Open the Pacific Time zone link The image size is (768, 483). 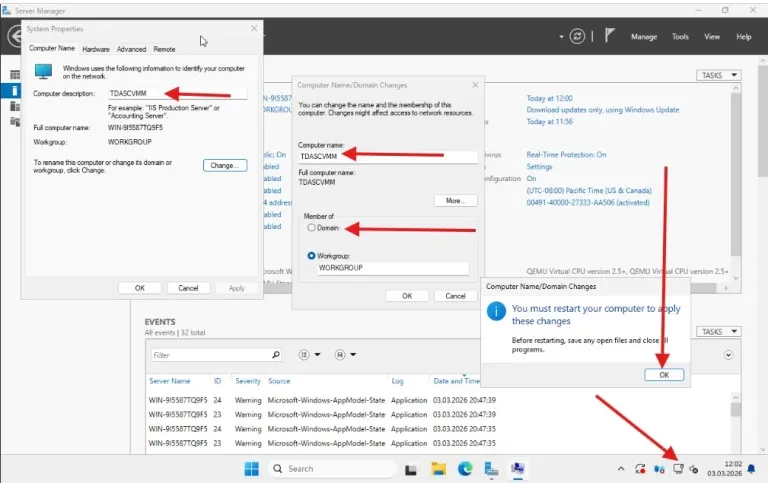(589, 191)
